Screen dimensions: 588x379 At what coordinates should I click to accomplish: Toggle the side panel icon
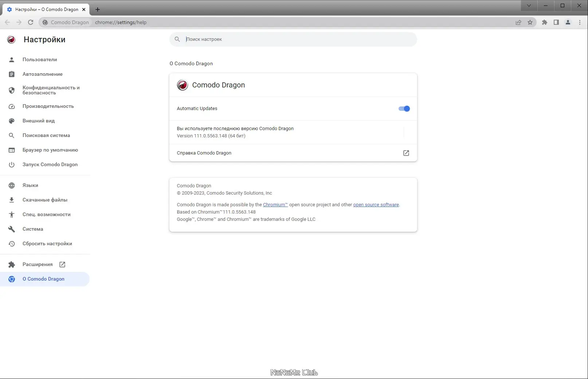556,22
